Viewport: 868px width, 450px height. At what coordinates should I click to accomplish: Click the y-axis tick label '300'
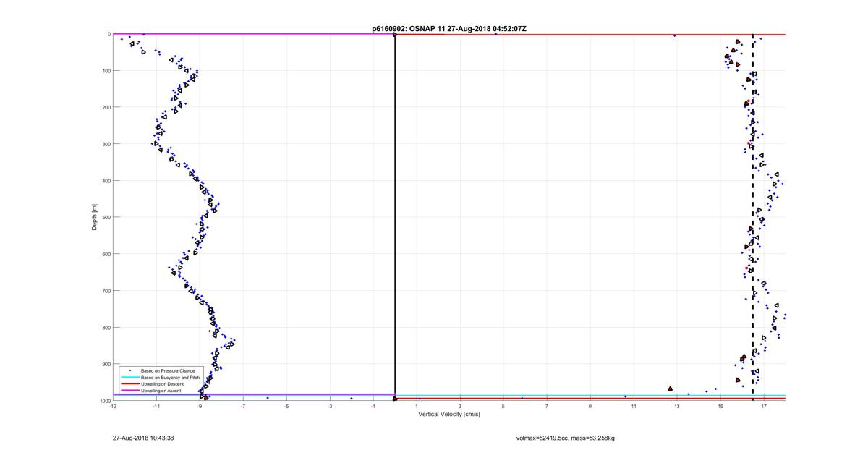pos(105,144)
